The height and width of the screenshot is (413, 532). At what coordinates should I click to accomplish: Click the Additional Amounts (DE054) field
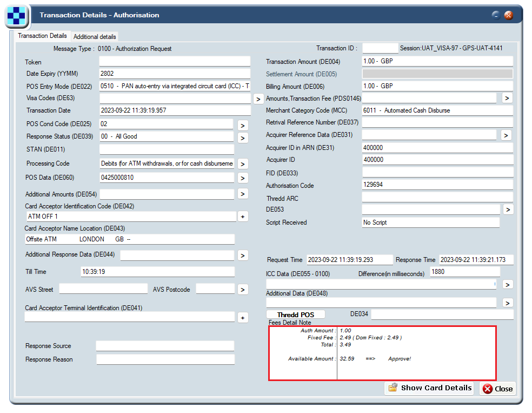167,194
